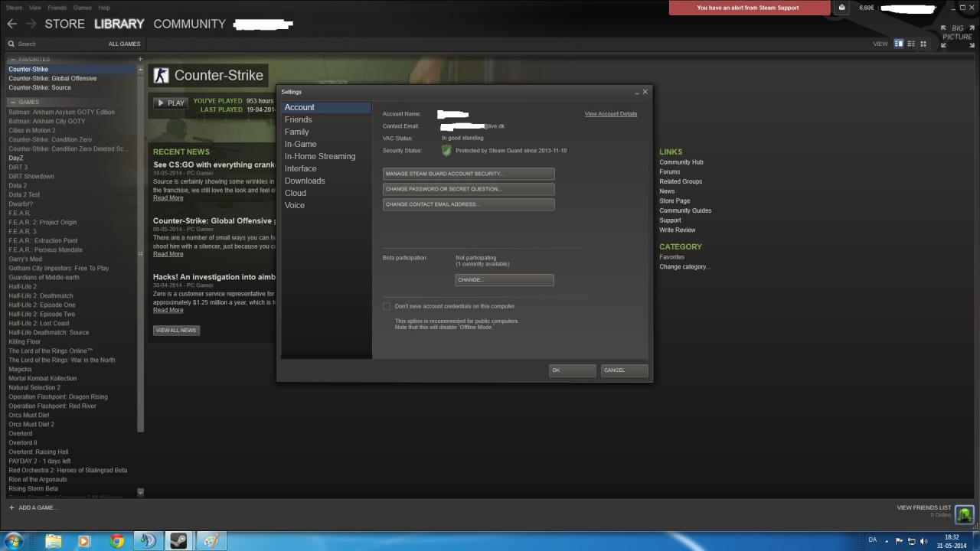Open the All Games filter dropdown
Image resolution: width=980 pixels, height=551 pixels.
coord(124,44)
